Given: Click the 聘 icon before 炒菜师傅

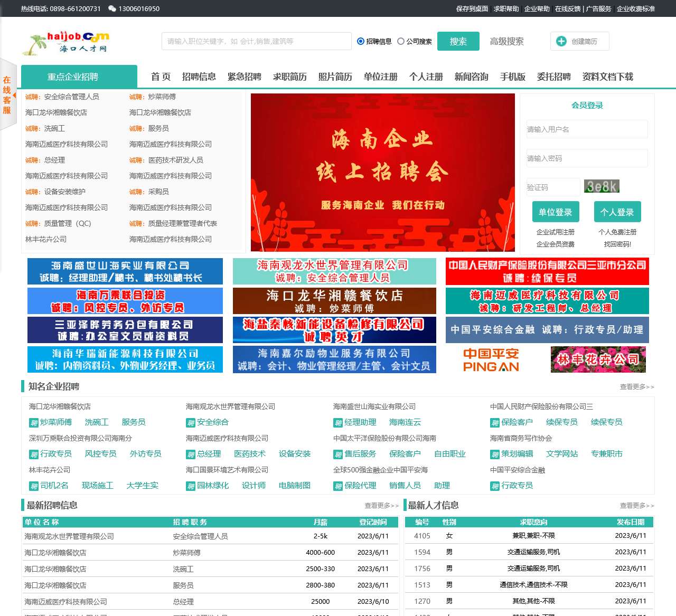Looking at the screenshot, I should coord(34,423).
